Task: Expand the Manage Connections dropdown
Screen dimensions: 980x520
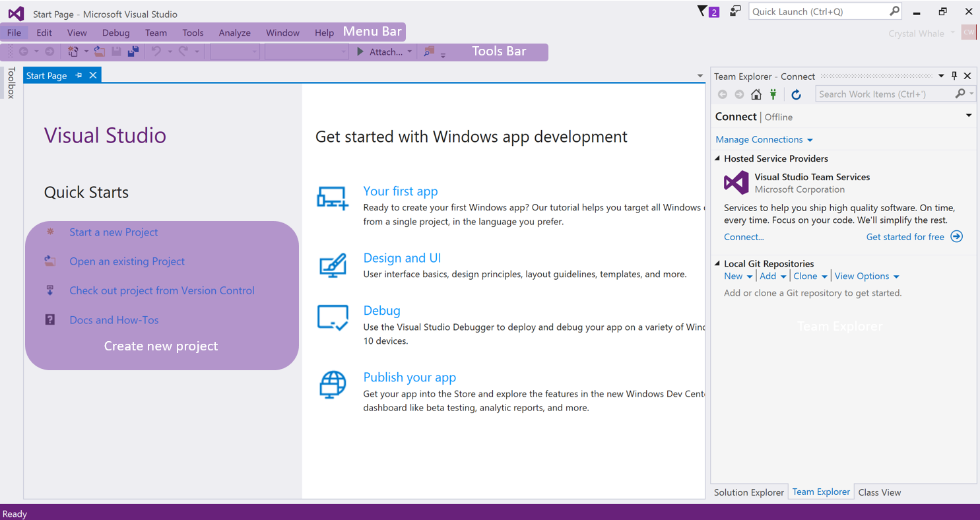Action: pos(810,140)
